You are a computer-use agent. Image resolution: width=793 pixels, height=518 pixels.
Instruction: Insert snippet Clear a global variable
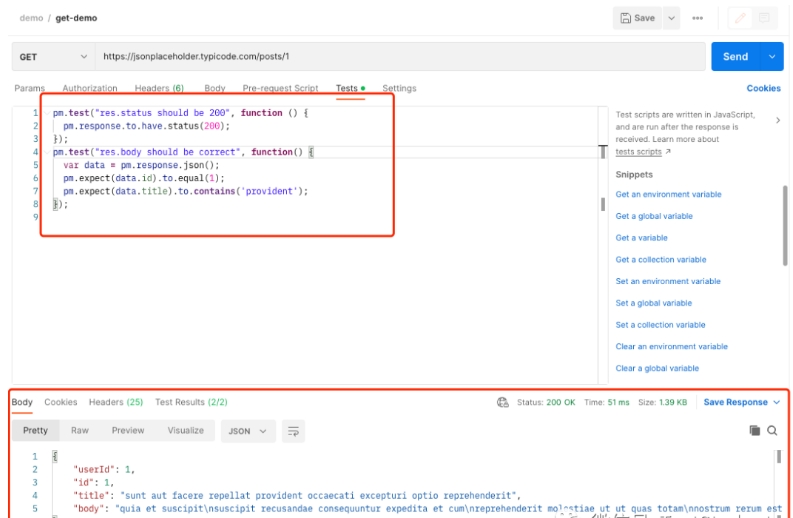click(657, 368)
